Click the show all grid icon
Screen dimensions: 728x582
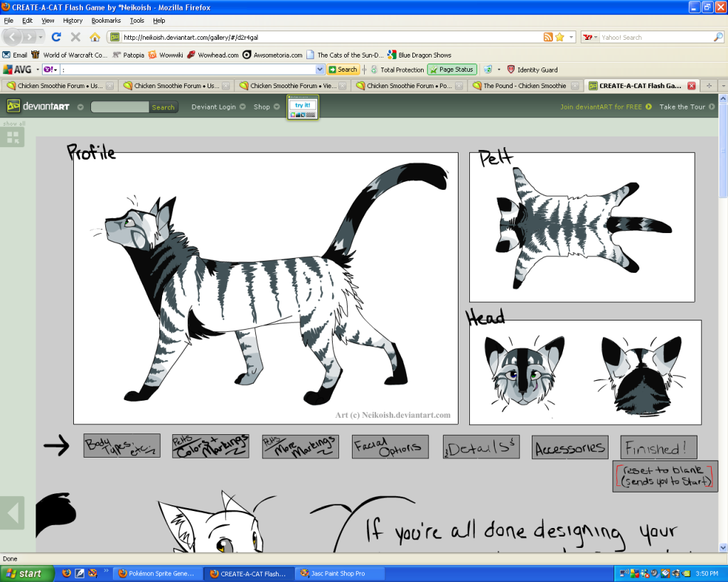[x=14, y=137]
